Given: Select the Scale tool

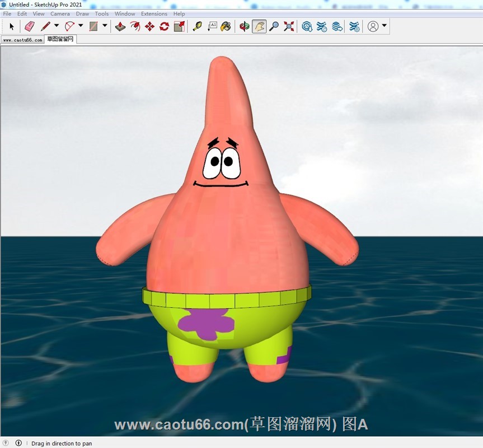Looking at the screenshot, I should click(x=179, y=26).
